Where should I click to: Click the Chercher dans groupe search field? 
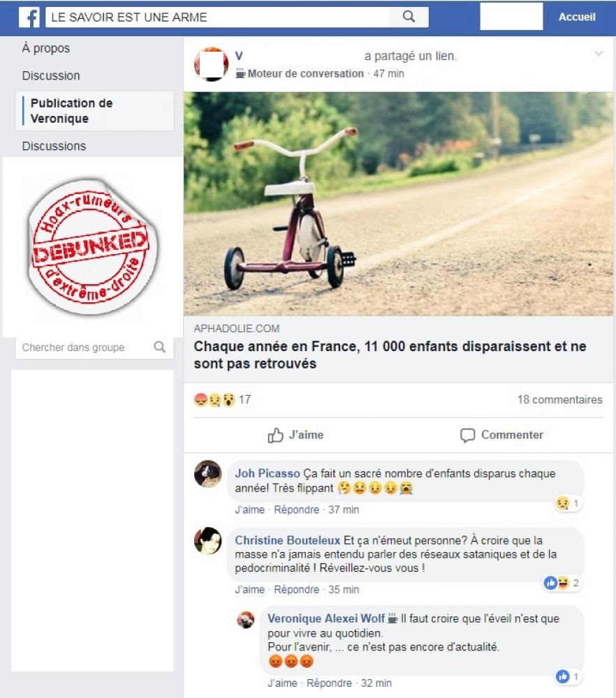[x=91, y=347]
